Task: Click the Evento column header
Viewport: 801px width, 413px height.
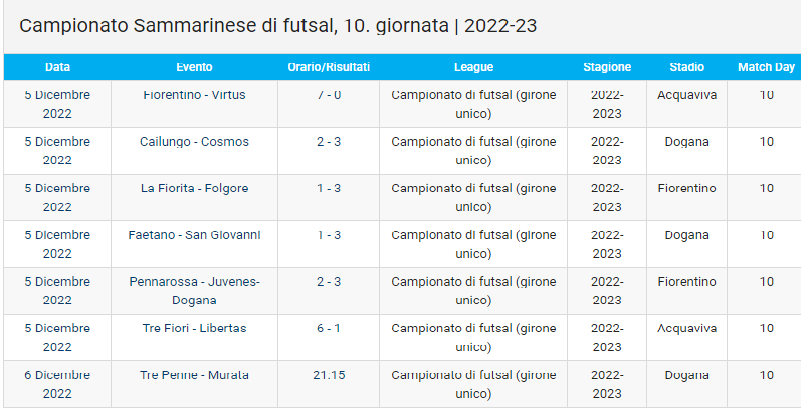Action: click(194, 67)
